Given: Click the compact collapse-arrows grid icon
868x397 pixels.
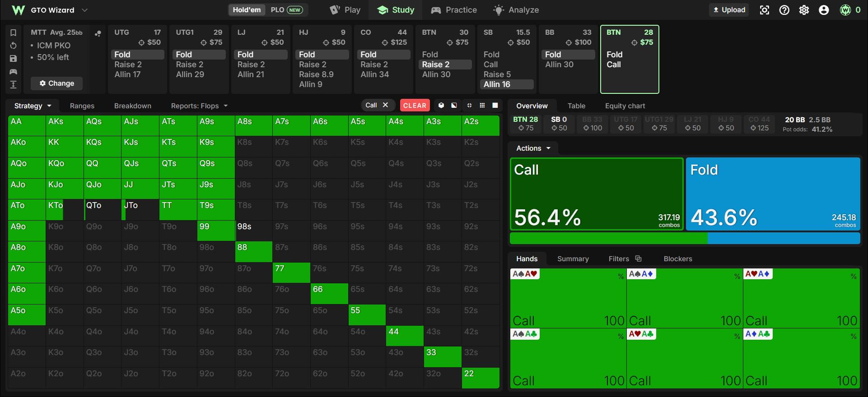Looking at the screenshot, I should click(x=469, y=105).
